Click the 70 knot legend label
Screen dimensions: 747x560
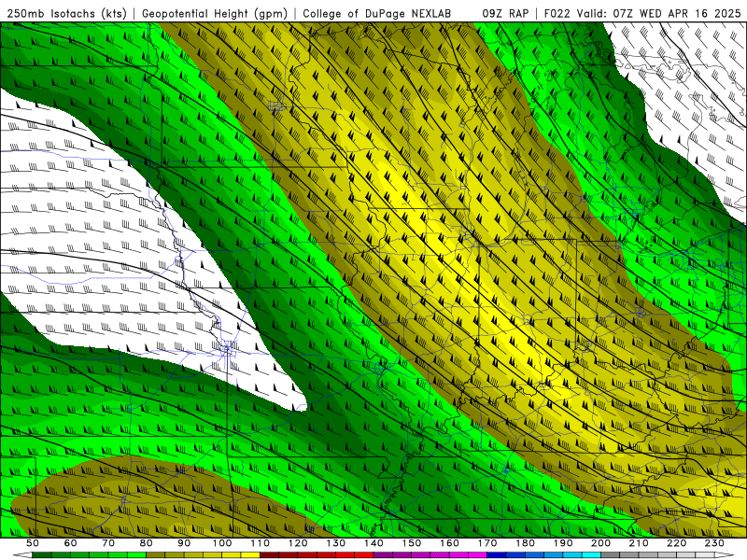(108, 543)
